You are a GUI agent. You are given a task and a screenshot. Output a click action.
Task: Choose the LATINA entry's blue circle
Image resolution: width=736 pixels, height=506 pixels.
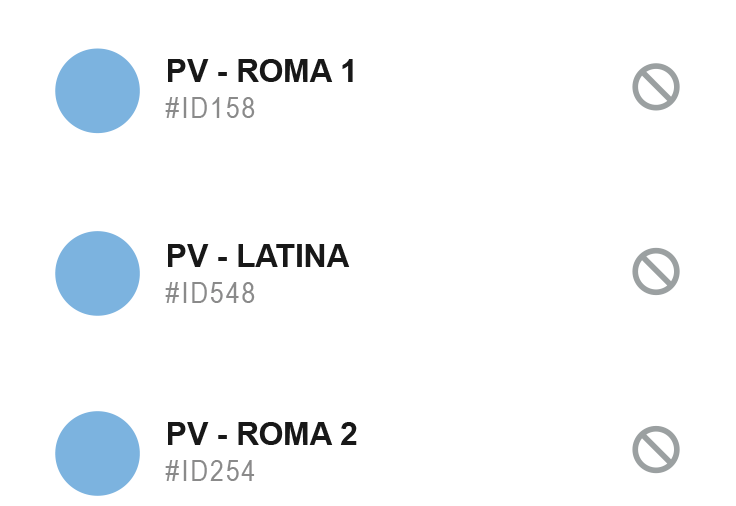tap(98, 273)
